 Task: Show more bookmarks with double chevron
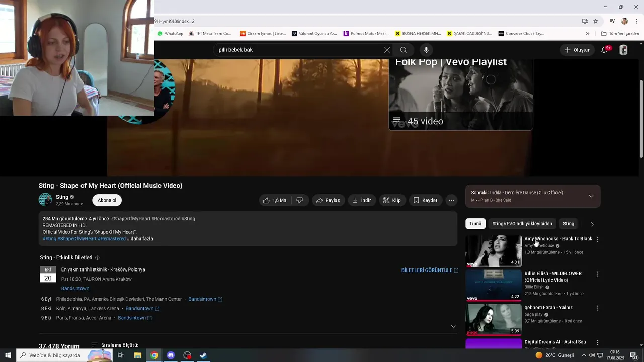tap(587, 34)
